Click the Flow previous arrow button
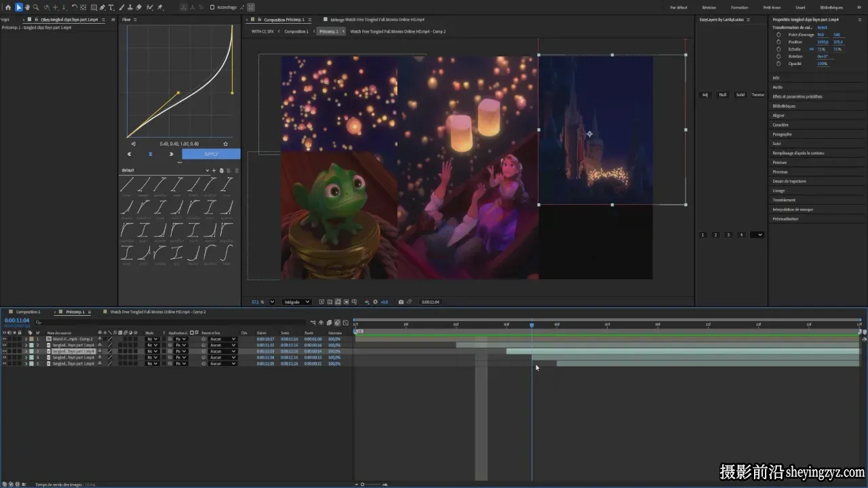Viewport: 868px width, 488px height. tap(129, 154)
